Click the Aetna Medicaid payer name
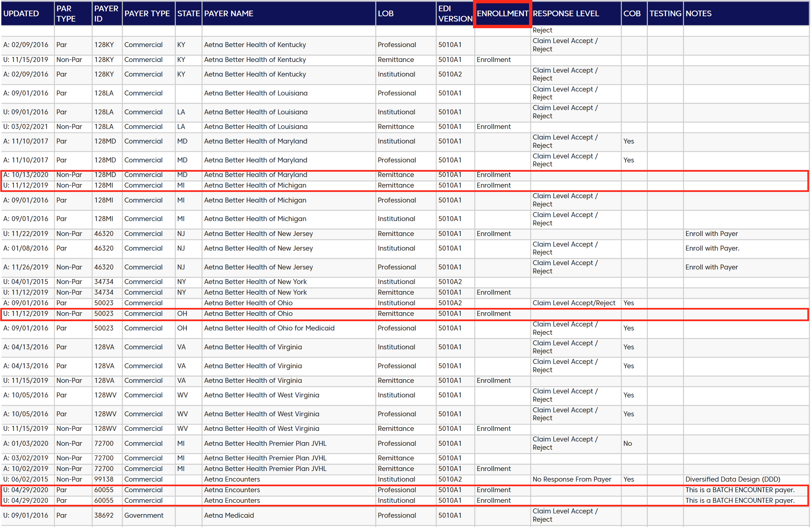The height and width of the screenshot is (527, 812). coord(229,515)
